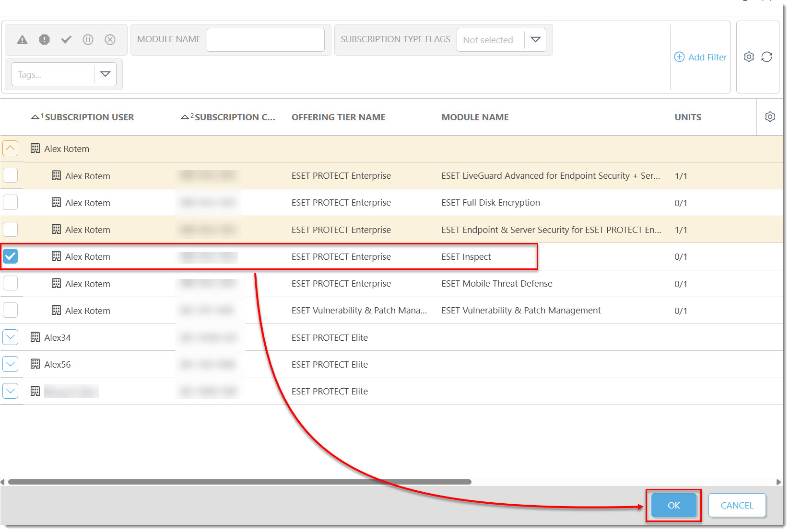
Task: Uncheck the ESET Inspect row
Action: coord(10,256)
